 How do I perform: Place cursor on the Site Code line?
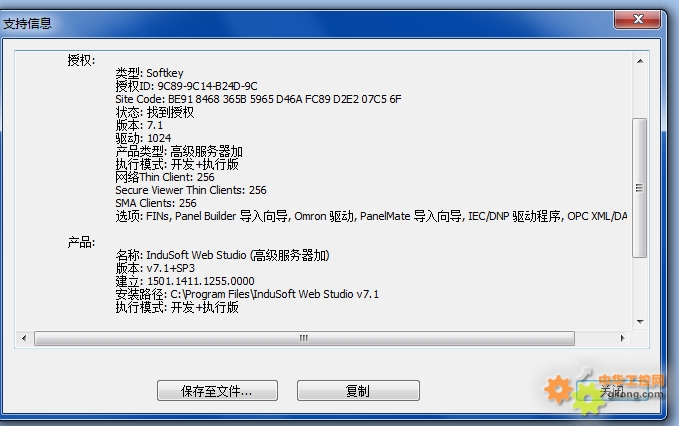[258, 99]
